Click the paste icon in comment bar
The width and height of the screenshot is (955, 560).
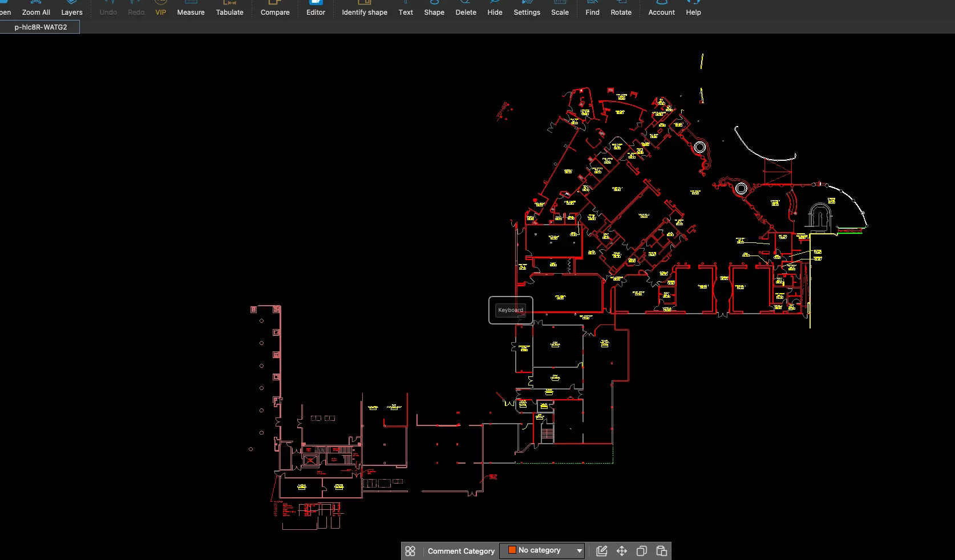tap(662, 551)
